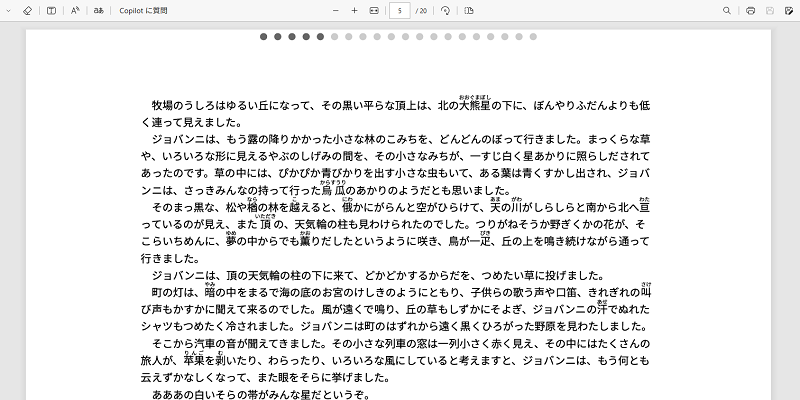Image resolution: width=800 pixels, height=400 pixels.
Task: Focus the page number field
Action: pos(400,11)
